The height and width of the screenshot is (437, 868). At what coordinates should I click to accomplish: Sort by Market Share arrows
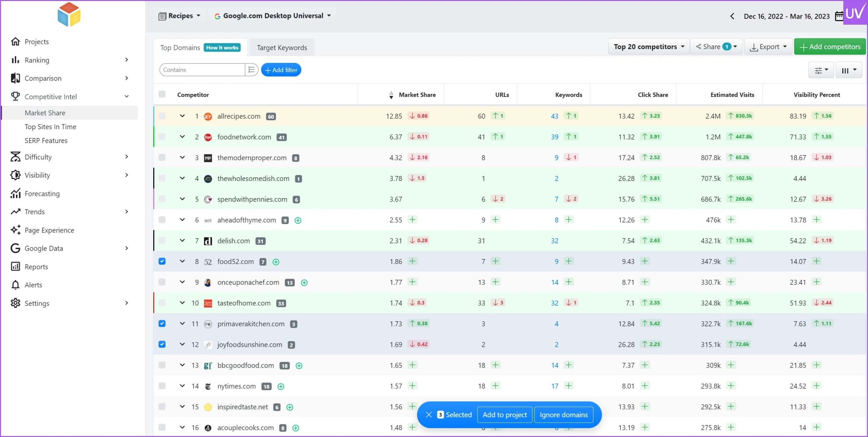(391, 95)
